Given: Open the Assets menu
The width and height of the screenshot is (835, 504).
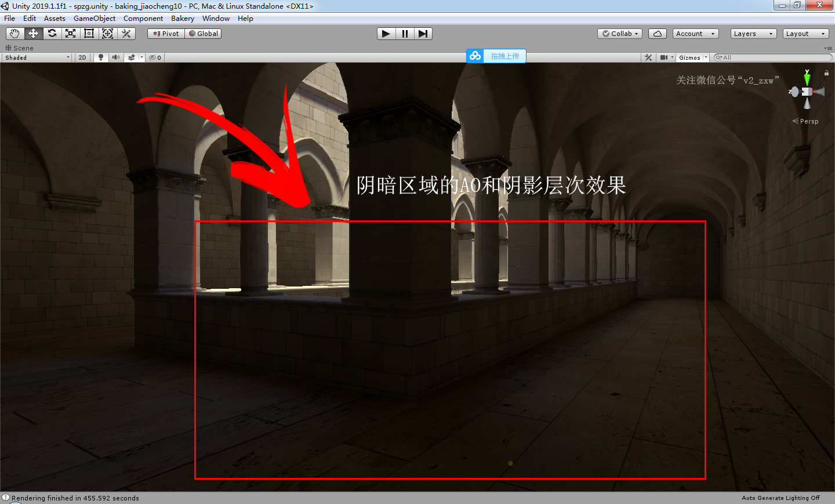Looking at the screenshot, I should [55, 19].
